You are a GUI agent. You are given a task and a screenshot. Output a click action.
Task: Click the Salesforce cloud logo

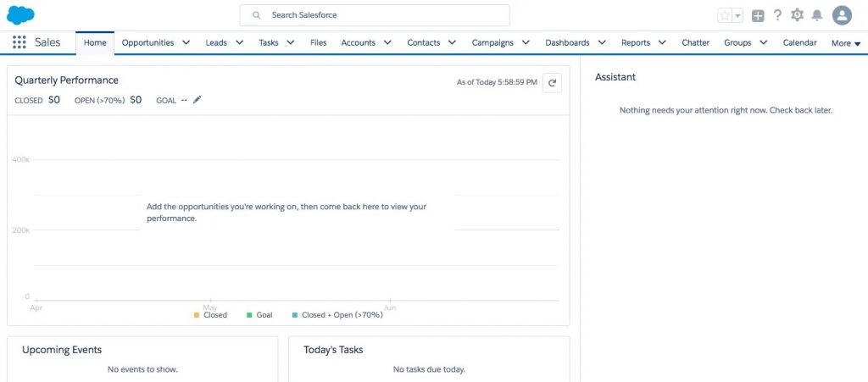(20, 15)
